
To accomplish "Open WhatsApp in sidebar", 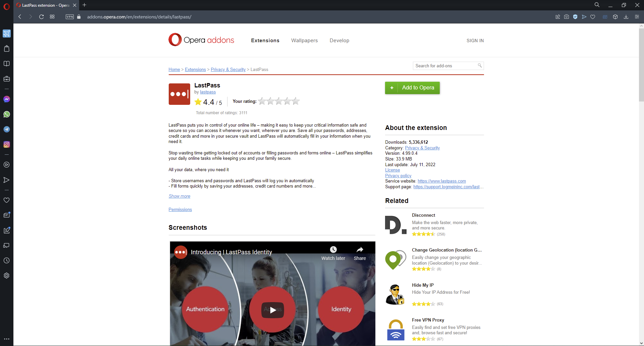I will click(6, 114).
